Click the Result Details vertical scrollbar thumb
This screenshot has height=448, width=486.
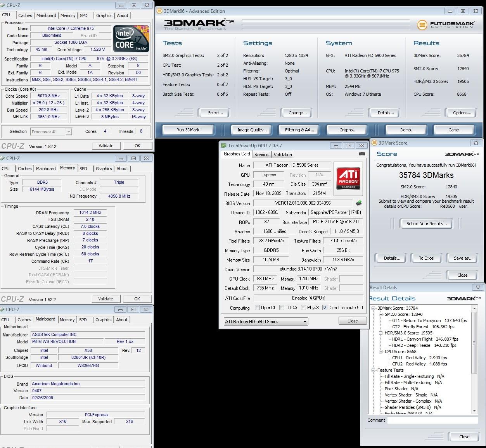pyautogui.click(x=474, y=343)
